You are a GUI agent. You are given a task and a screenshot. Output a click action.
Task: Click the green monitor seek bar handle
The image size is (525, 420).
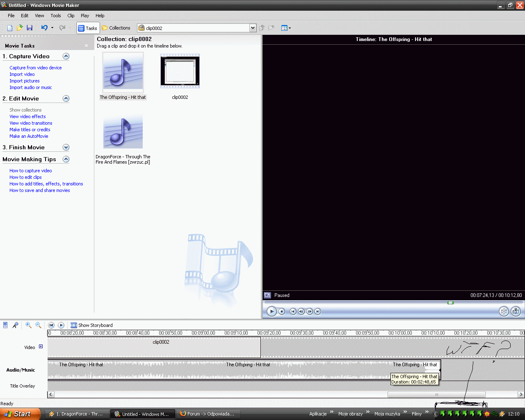[451, 303]
